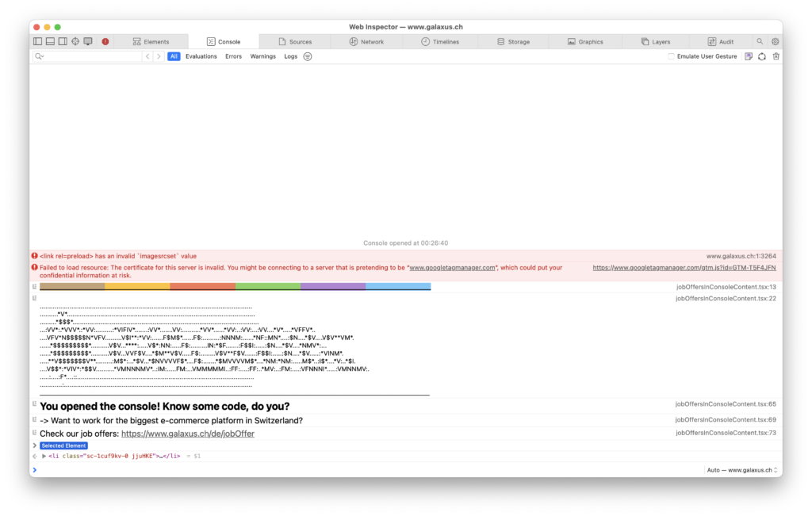Click the googletagmanager.com gtm.js link
This screenshot has height=516, width=812.
point(684,267)
